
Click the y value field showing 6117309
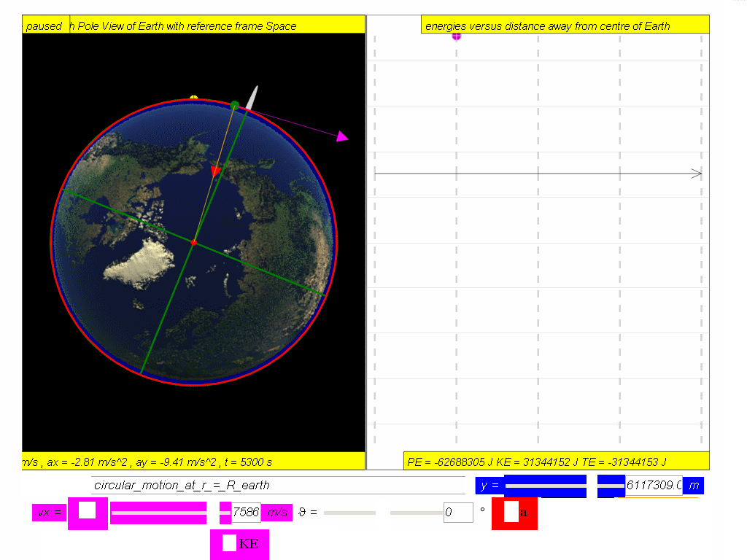pyautogui.click(x=654, y=485)
